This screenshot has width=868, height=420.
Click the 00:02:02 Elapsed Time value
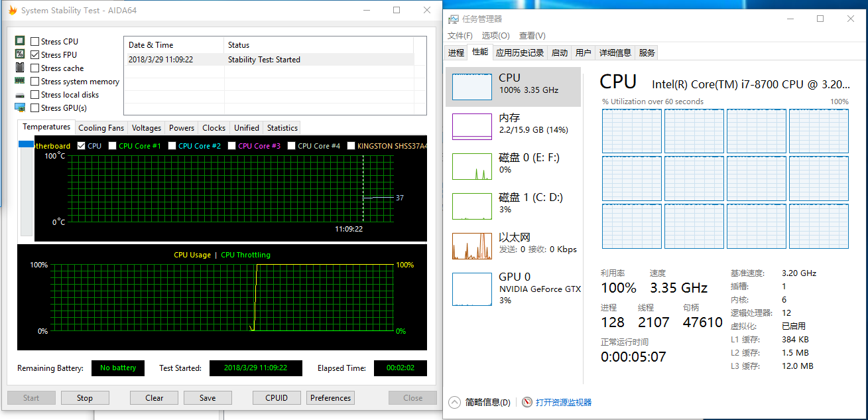pos(401,368)
